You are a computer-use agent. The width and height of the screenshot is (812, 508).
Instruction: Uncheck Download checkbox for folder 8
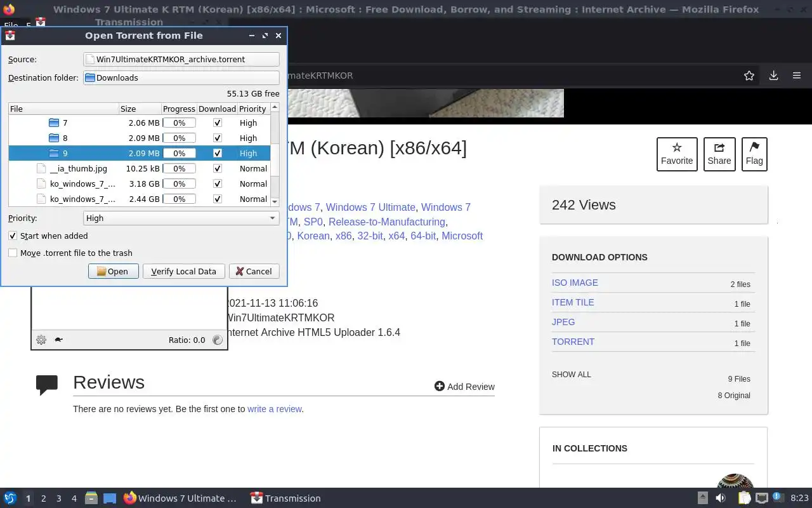click(218, 138)
